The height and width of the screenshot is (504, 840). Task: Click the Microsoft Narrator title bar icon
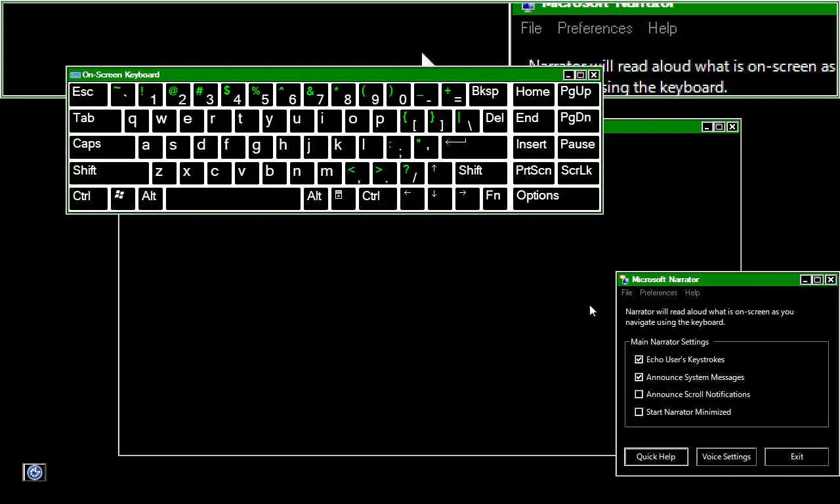[x=625, y=280]
